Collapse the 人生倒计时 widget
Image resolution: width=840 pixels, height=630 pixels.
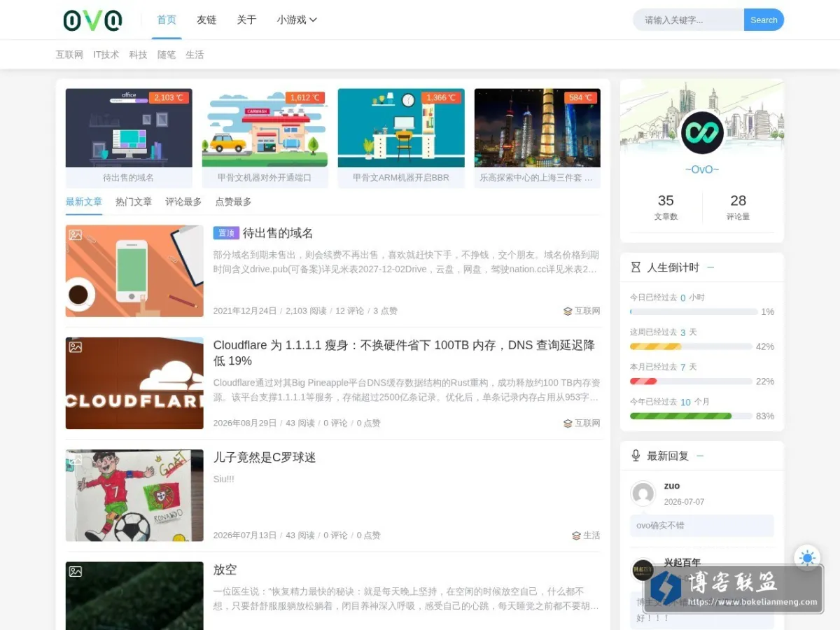tap(710, 267)
